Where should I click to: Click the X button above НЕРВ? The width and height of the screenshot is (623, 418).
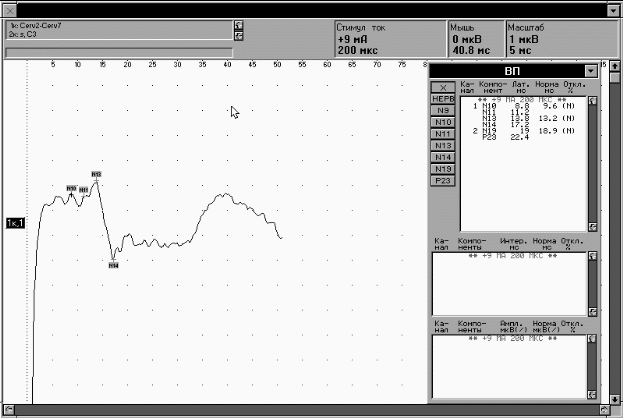pos(443,87)
